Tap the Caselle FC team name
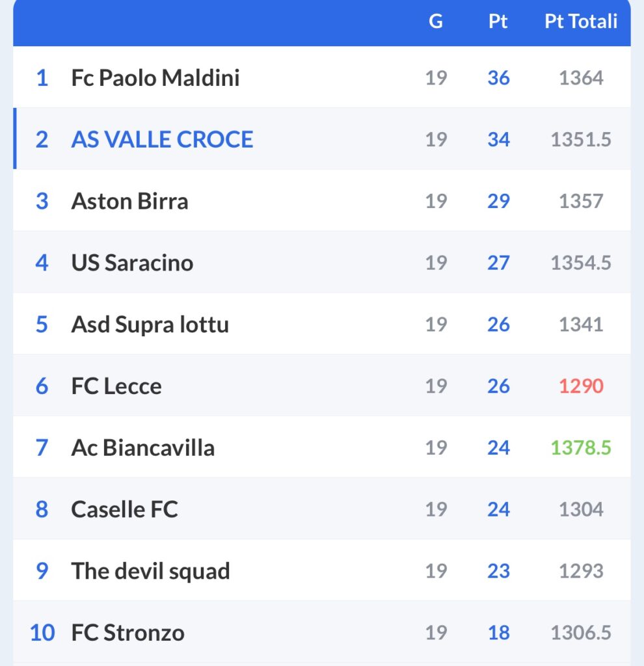 coord(124,509)
